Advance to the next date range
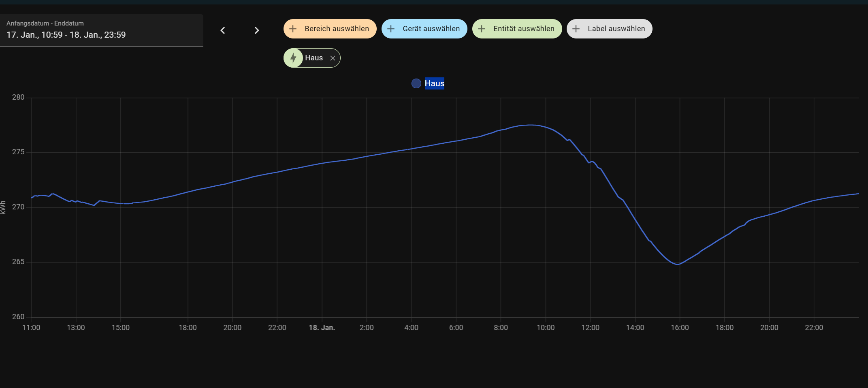Screen dimensions: 868x388 coord(256,30)
